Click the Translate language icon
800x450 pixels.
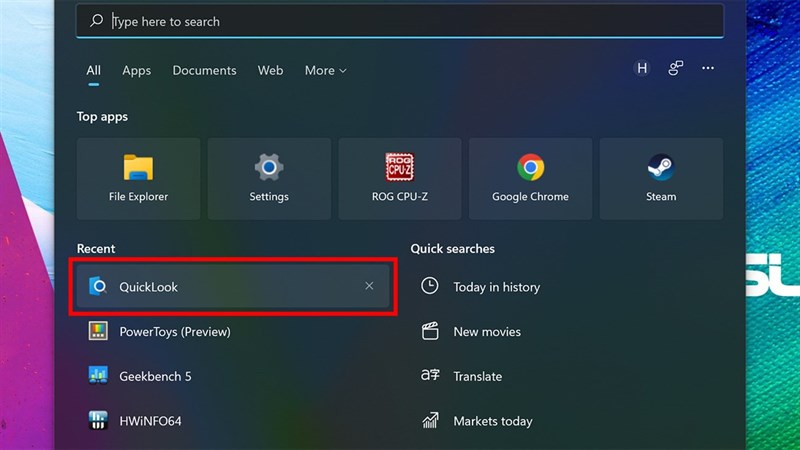(x=430, y=375)
